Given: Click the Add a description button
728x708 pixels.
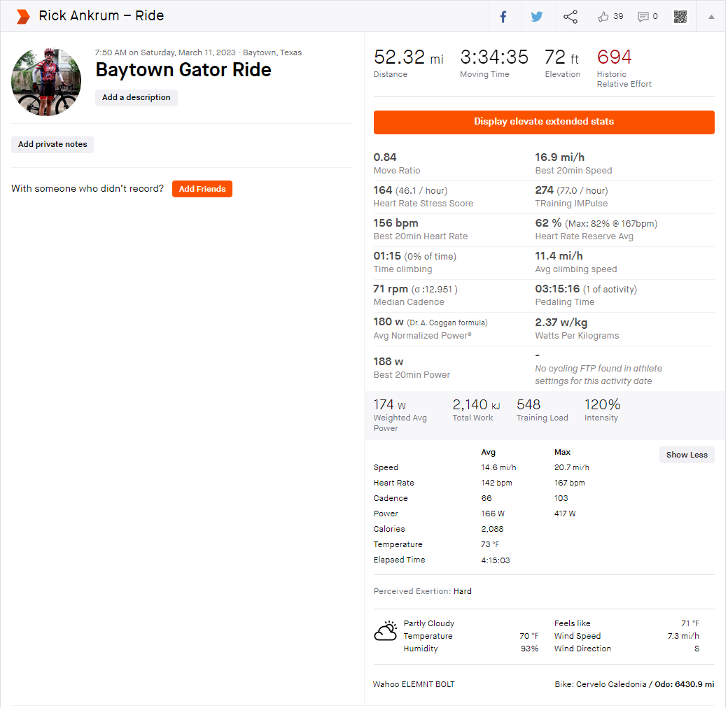Looking at the screenshot, I should pyautogui.click(x=136, y=98).
